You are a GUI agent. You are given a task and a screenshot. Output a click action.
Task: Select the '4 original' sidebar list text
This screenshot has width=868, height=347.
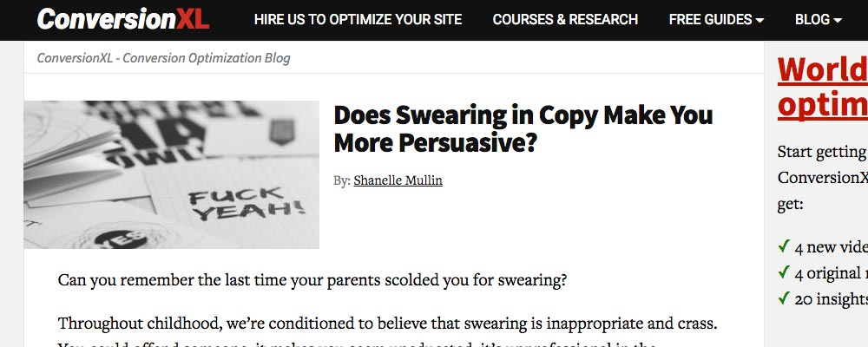point(831,273)
